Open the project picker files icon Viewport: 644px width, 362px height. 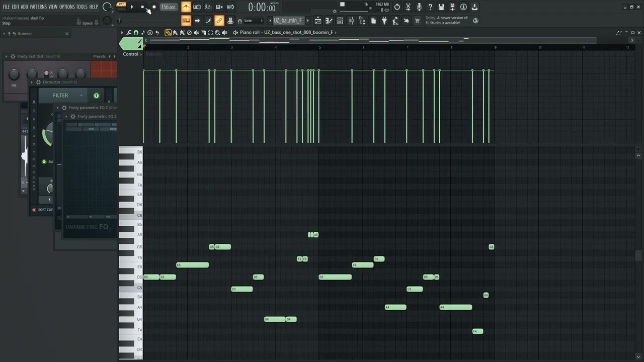coord(373,21)
